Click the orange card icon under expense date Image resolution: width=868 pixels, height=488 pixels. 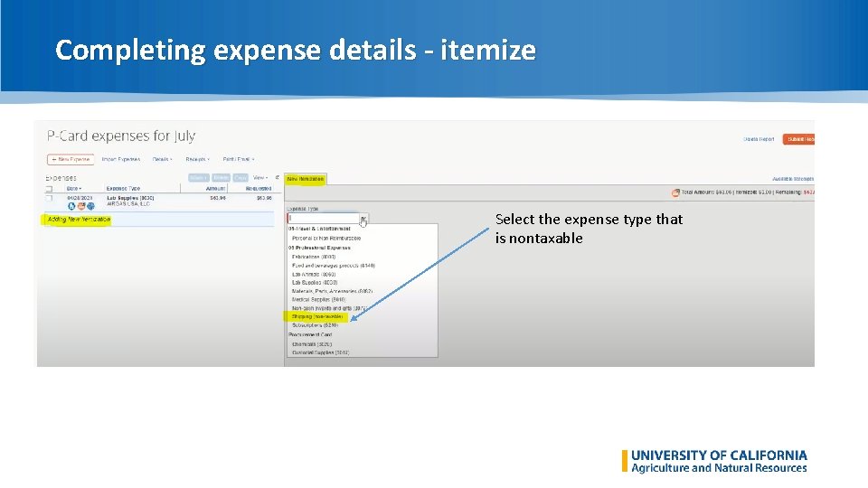[x=81, y=206]
